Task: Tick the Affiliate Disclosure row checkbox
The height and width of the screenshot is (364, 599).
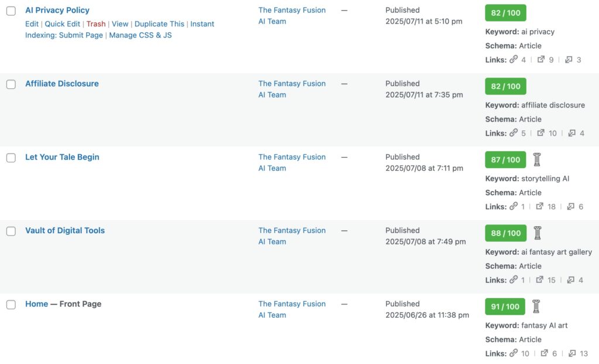Action: click(x=11, y=84)
